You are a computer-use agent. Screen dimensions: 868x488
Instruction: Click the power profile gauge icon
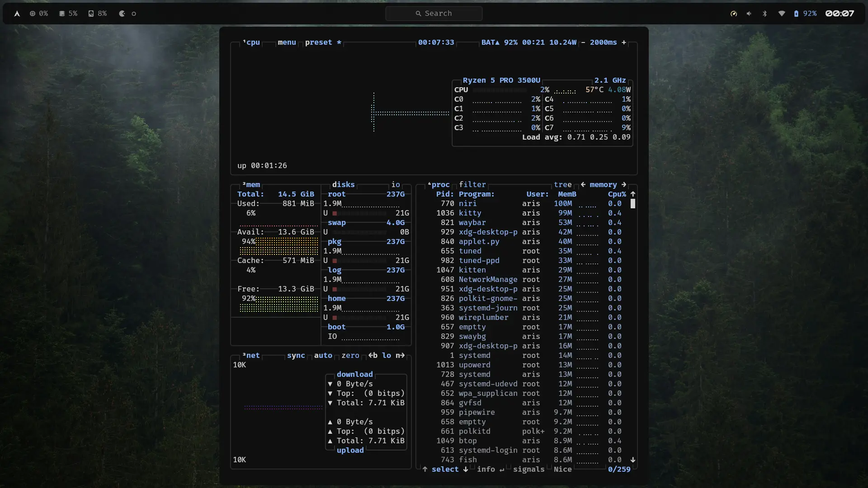click(x=734, y=14)
